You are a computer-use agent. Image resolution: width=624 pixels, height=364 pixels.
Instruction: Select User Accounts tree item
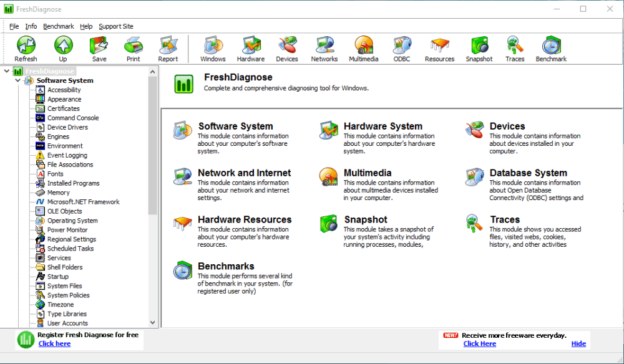[67, 323]
